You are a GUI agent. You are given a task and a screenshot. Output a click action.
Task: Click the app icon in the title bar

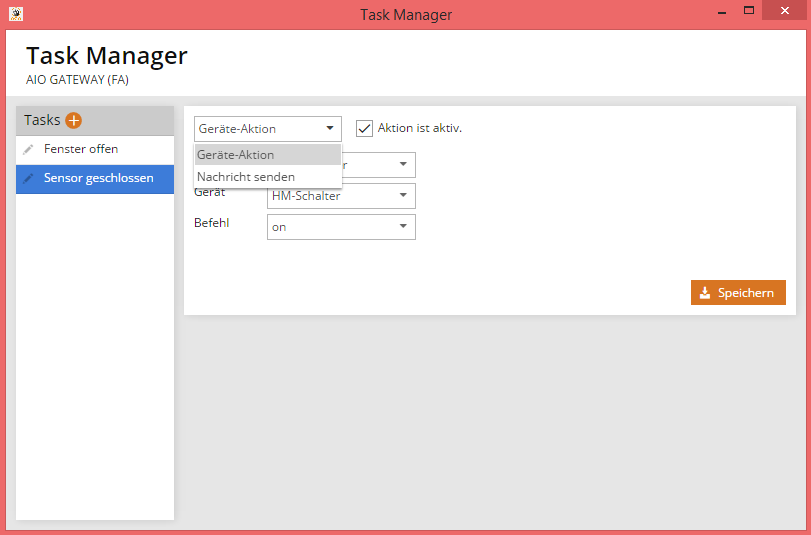[15, 14]
